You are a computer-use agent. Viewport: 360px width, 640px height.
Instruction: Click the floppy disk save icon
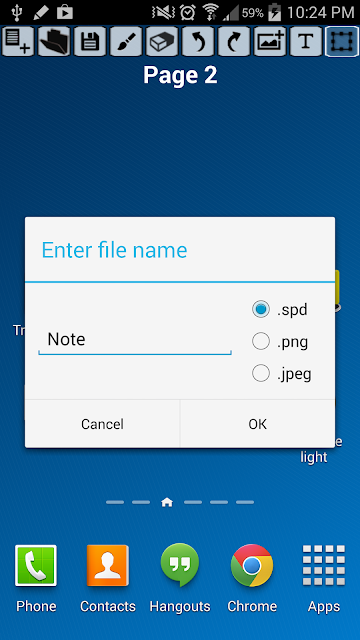coord(90,41)
